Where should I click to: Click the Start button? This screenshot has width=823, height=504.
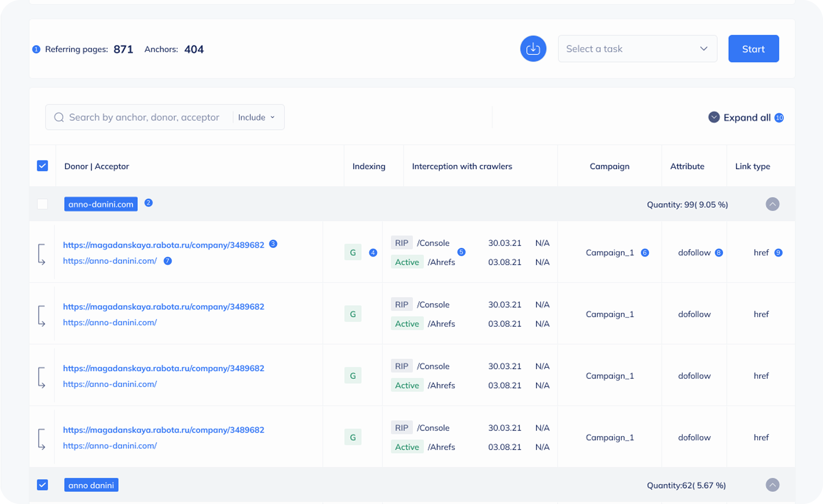coord(754,49)
